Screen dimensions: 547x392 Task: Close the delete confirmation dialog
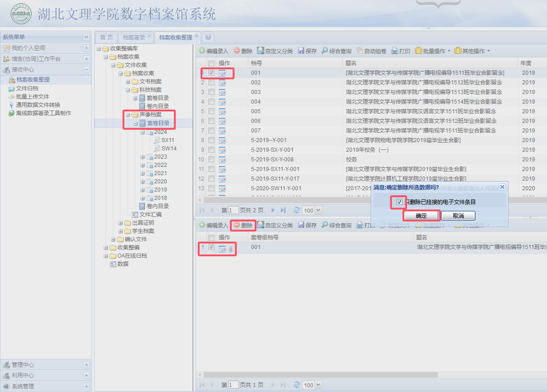click(x=502, y=187)
